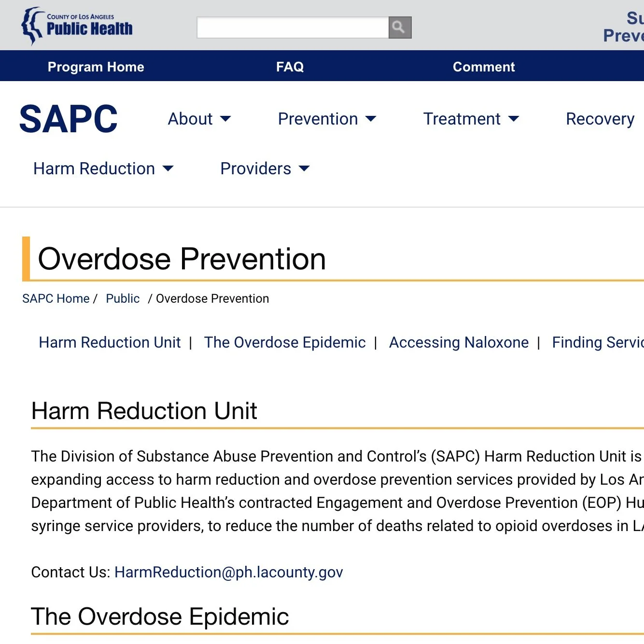This screenshot has width=644, height=644.
Task: Click the HarmReduction email address link
Action: 228,573
